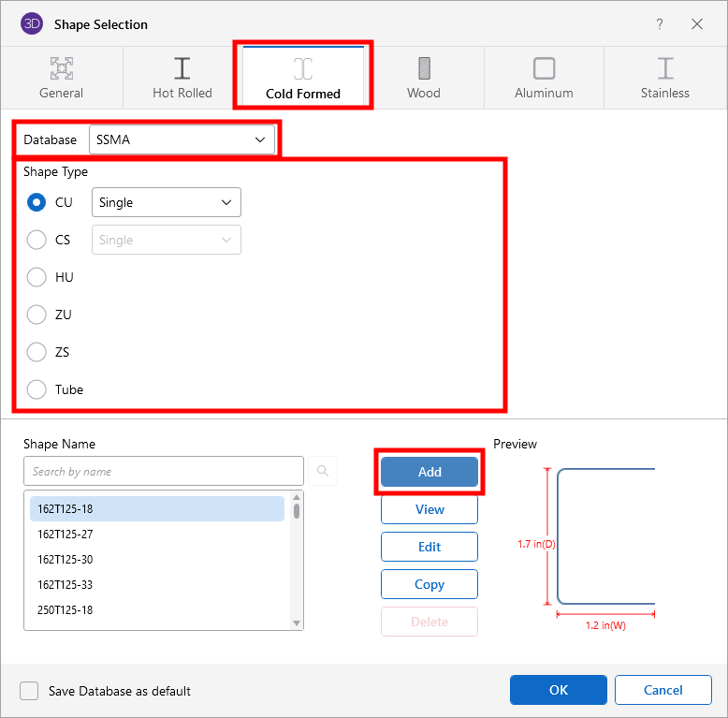Click the Copy button
Viewport: 728px width, 718px height.
430,584
